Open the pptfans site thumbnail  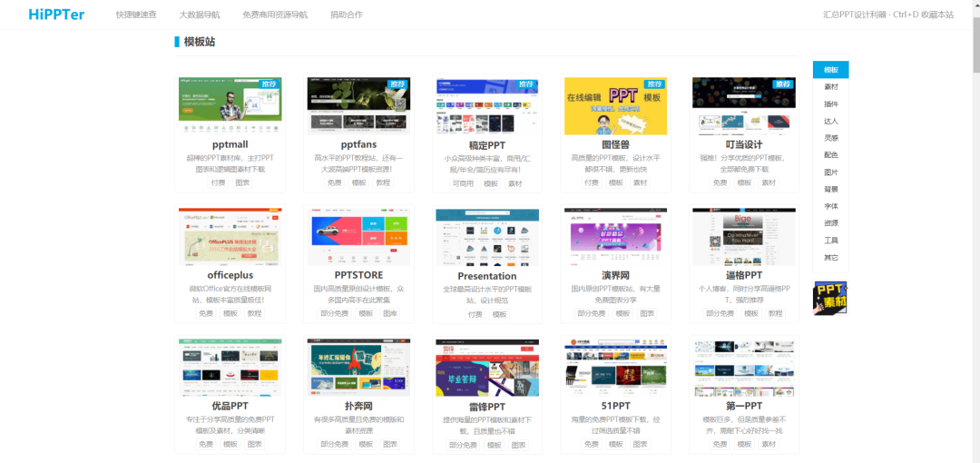click(x=358, y=105)
